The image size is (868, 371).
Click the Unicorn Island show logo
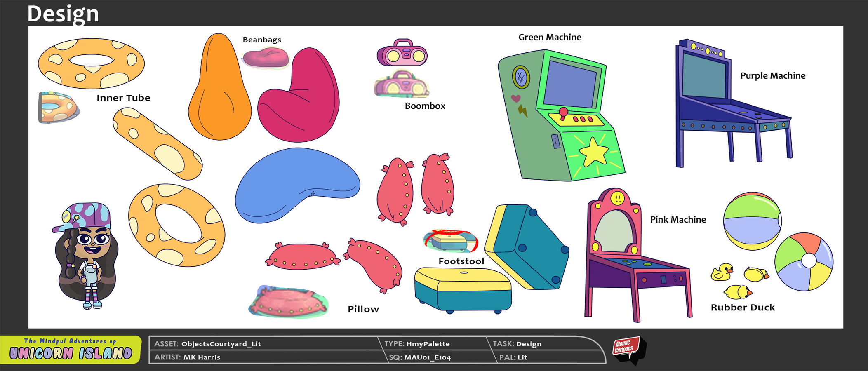click(x=71, y=350)
